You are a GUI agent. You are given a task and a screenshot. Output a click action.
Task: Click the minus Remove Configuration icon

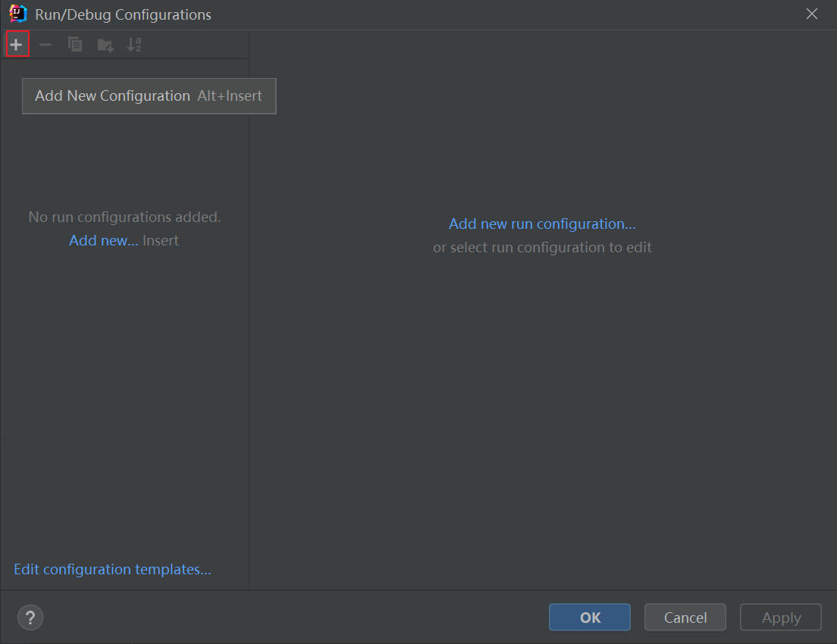tap(45, 45)
